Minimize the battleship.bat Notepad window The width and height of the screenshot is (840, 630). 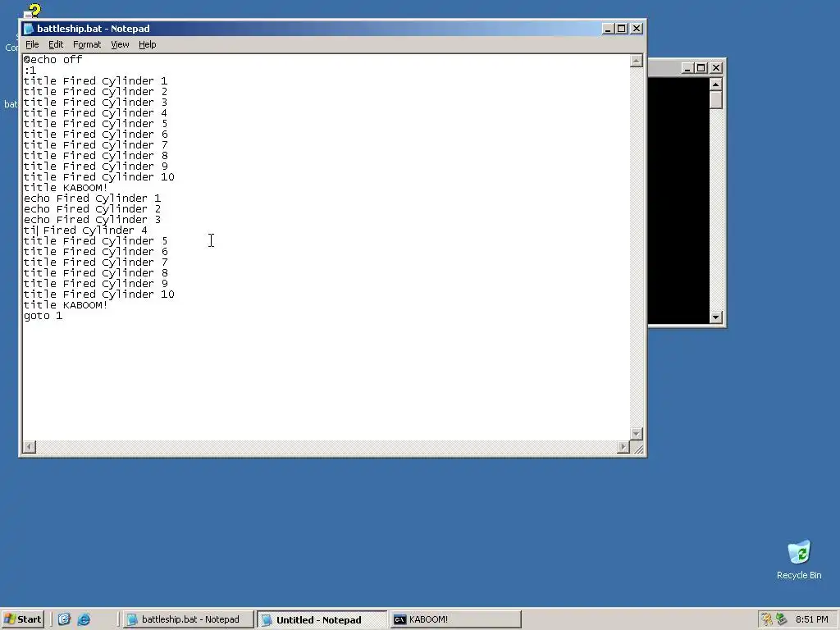[x=608, y=29]
